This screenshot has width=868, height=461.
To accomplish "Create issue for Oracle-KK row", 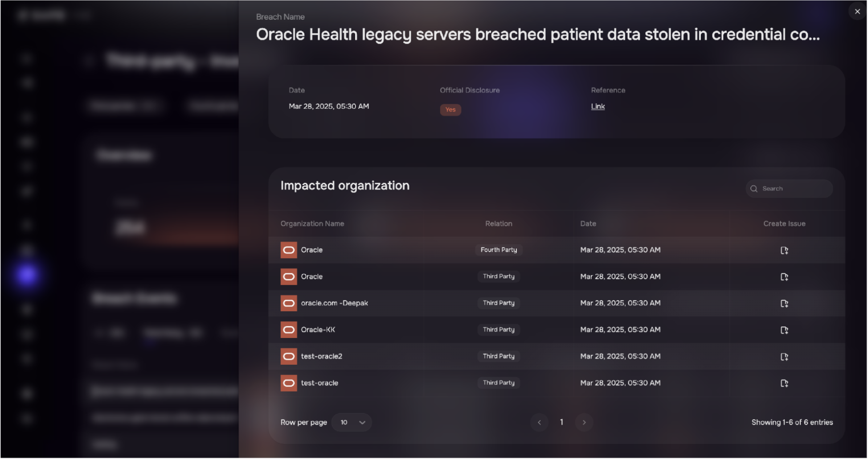I will point(784,330).
